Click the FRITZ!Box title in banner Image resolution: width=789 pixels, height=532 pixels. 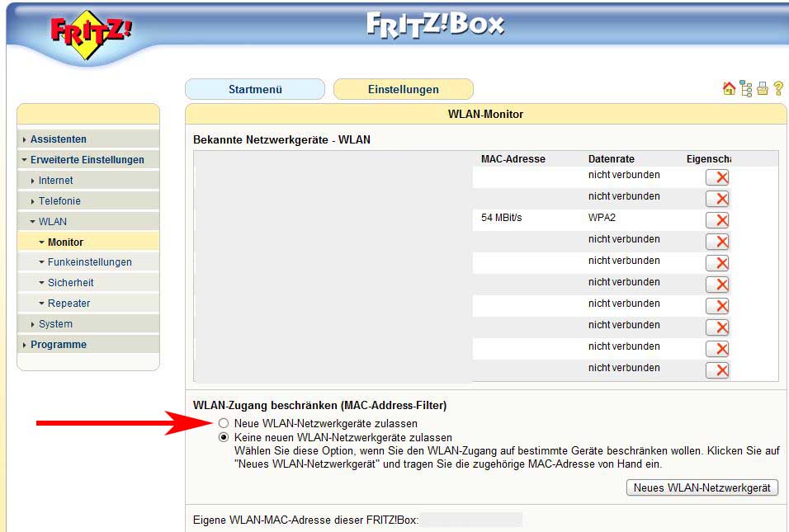click(x=435, y=25)
